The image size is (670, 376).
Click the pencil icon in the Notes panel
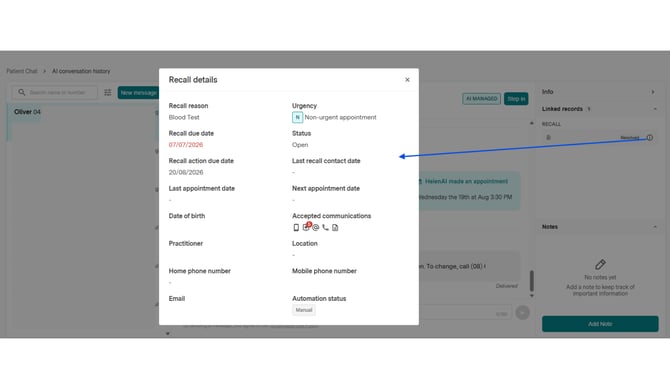pos(600,264)
